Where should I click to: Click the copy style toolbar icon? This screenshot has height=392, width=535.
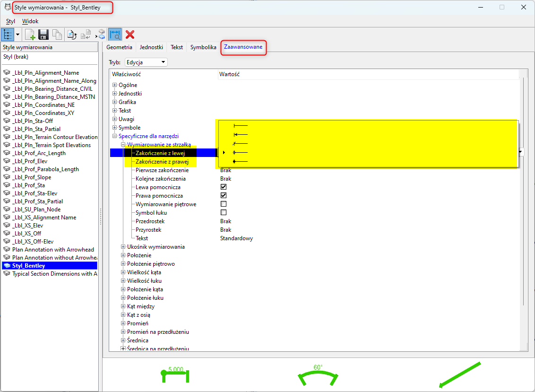click(x=57, y=34)
